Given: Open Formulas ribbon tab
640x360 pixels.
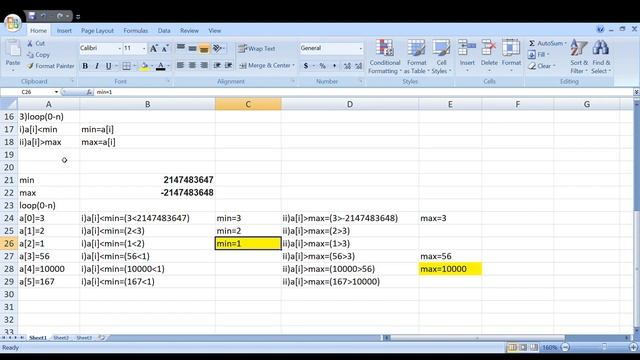Looking at the screenshot, I should click(136, 31).
